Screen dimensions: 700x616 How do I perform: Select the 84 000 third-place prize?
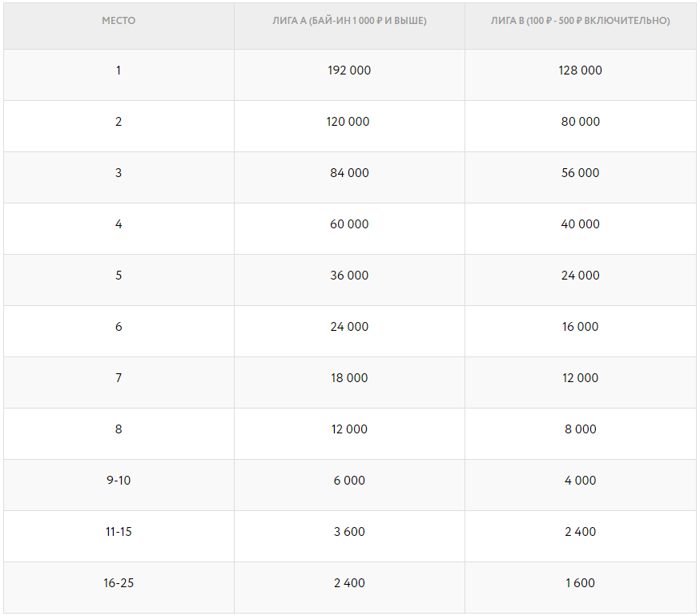[349, 173]
